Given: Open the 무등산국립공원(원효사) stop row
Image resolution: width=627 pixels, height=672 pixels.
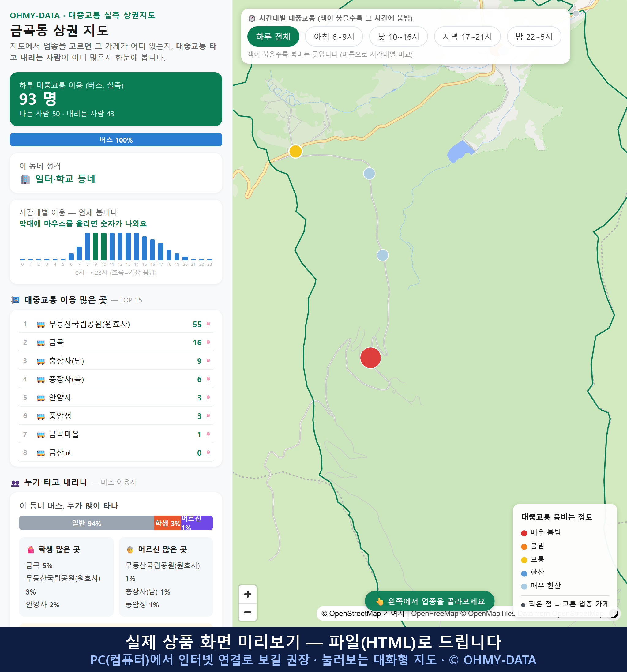Looking at the screenshot, I should 116,324.
